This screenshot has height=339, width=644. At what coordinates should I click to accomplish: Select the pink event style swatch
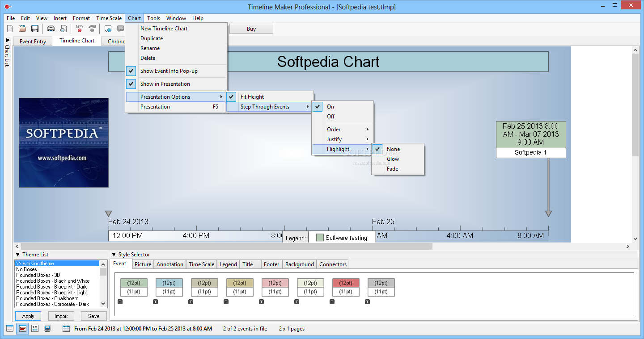(275, 287)
